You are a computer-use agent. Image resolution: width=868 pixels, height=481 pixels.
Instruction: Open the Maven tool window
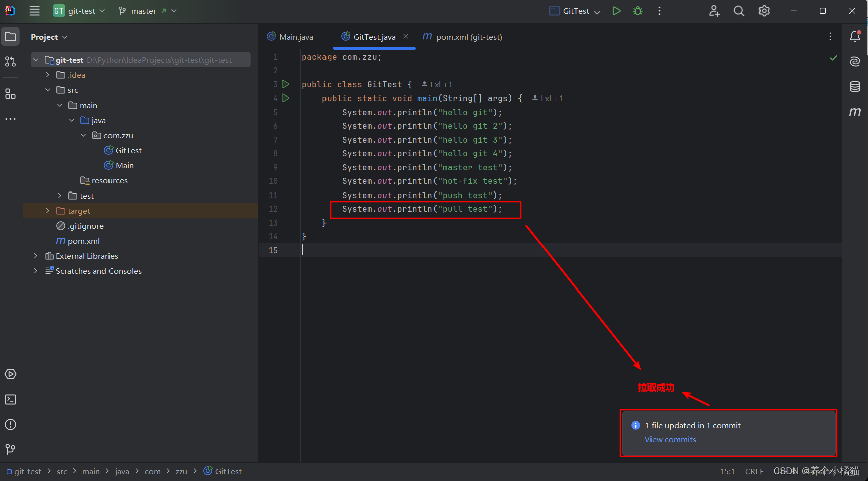click(855, 112)
